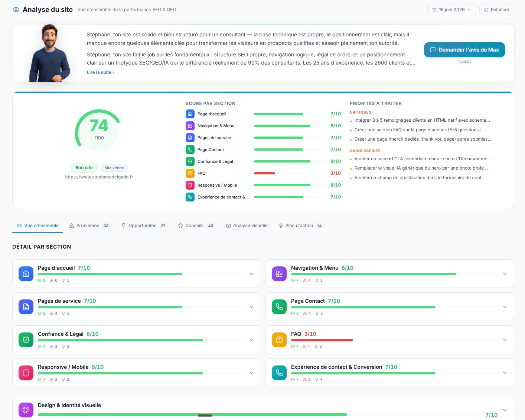Viewport: 525px width, 420px height.
Task: Click the Design & Identité visuelle 7/10 score
Action: coord(492,415)
